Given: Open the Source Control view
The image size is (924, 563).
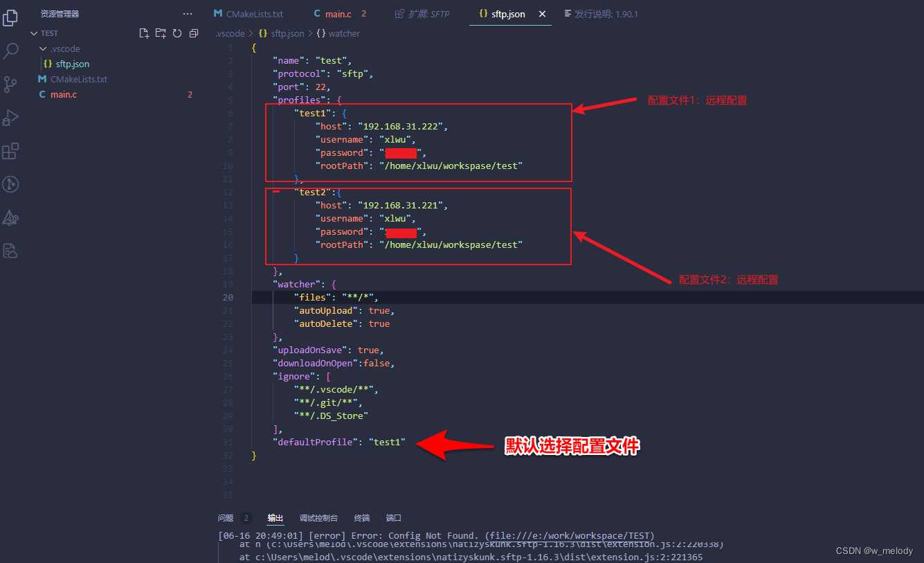Looking at the screenshot, I should 10,84.
